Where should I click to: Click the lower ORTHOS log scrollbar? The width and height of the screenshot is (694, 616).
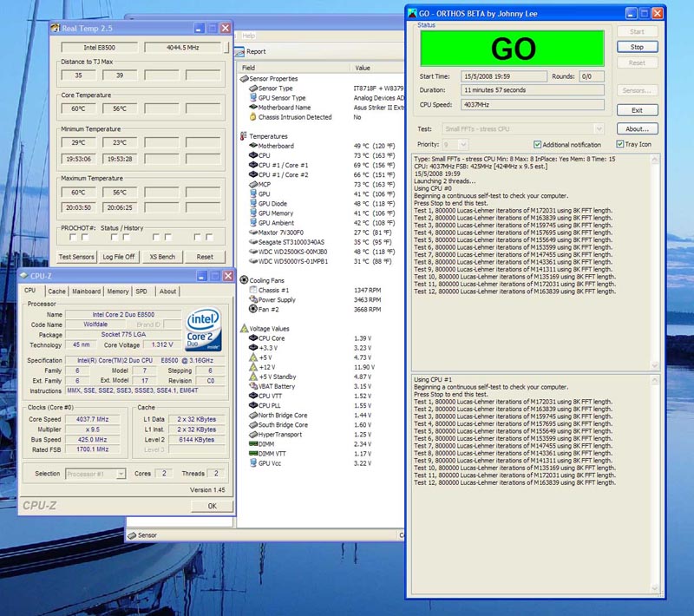pos(655,484)
